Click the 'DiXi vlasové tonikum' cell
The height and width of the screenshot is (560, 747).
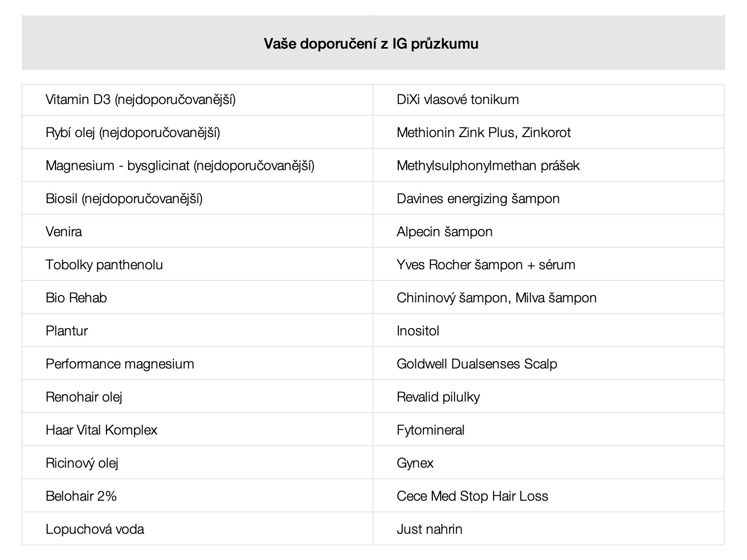click(458, 100)
